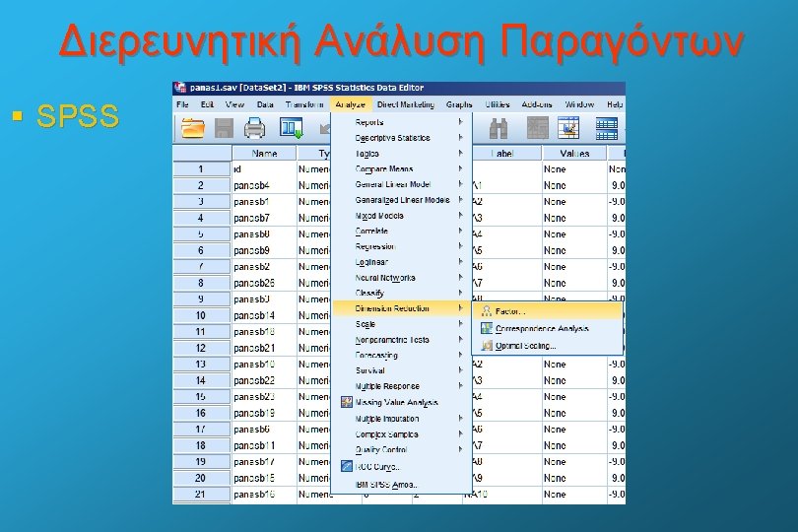Select Descriptive Statistics in Analyze menu
Image resolution: width=798 pixels, height=532 pixels.
[401, 138]
